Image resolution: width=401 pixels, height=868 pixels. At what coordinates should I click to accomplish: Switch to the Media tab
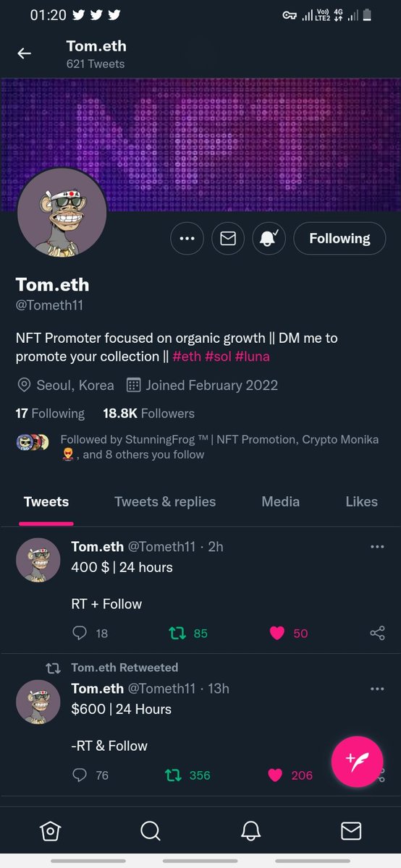[x=280, y=501]
